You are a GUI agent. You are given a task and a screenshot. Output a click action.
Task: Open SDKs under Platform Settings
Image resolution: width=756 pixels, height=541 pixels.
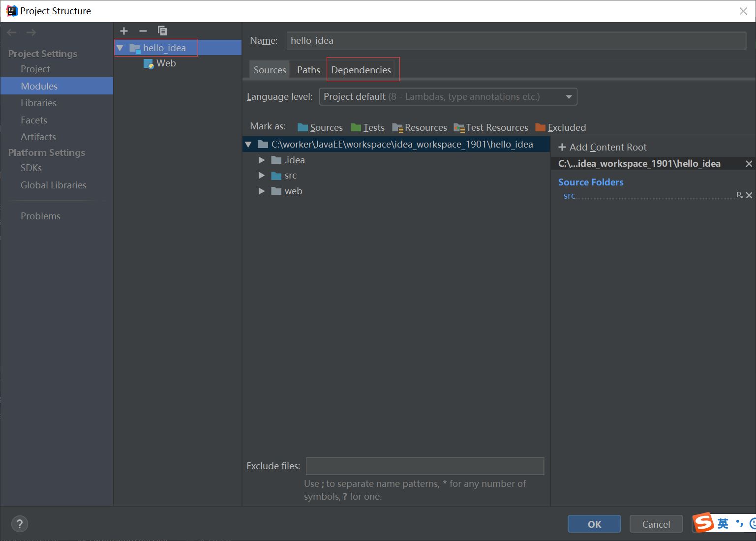coord(31,168)
